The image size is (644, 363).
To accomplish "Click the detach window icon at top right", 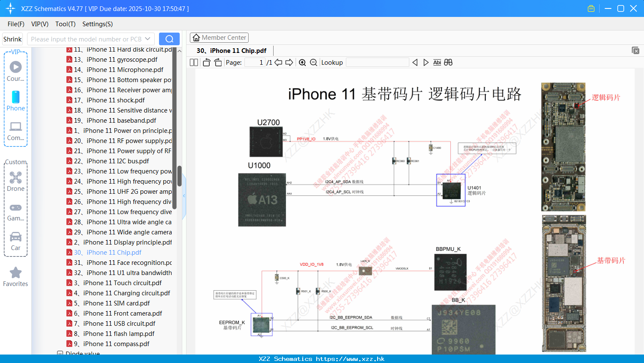I will [636, 50].
